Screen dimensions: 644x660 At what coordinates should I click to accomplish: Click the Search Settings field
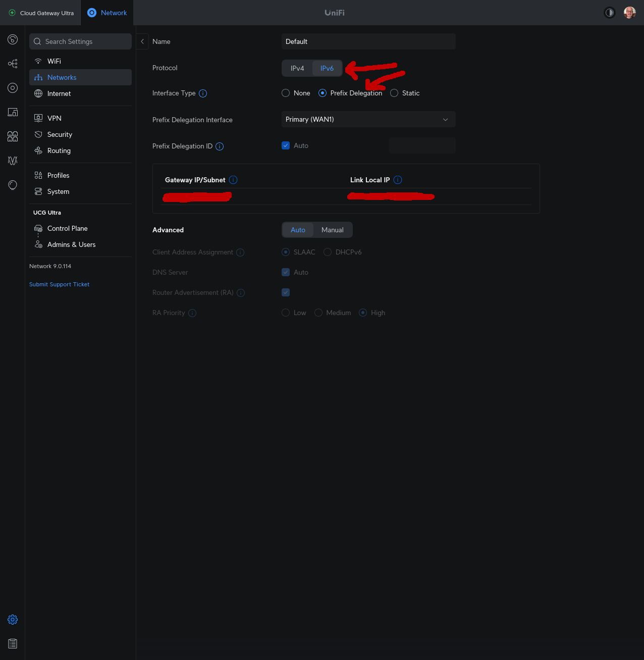coord(80,41)
